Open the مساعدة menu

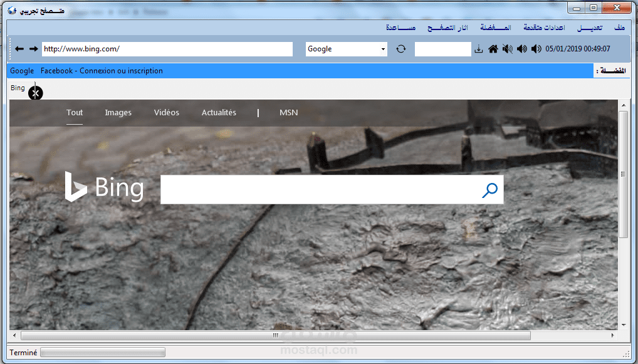[x=400, y=27]
